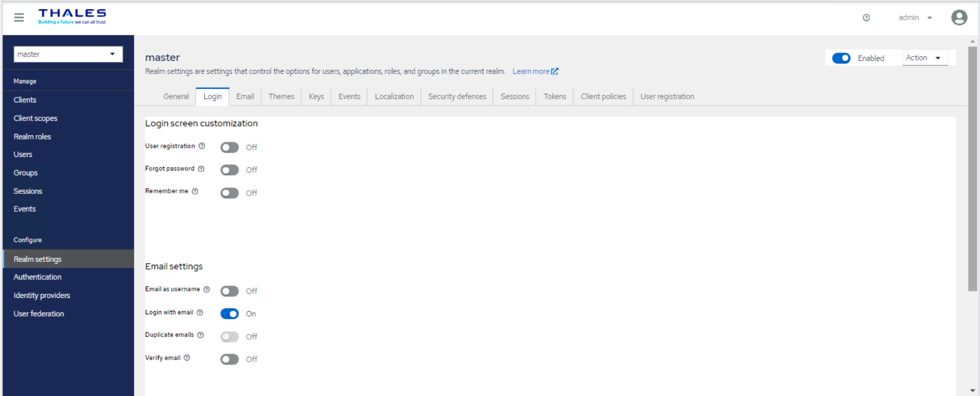
Task: Open the hamburger navigation menu
Action: pos(19,17)
